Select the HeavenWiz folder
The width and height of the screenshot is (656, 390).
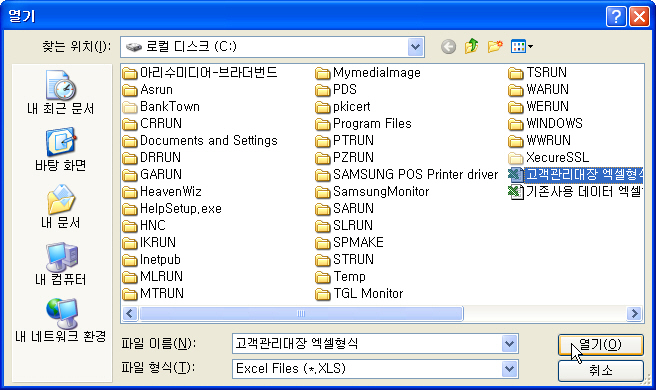(x=162, y=192)
